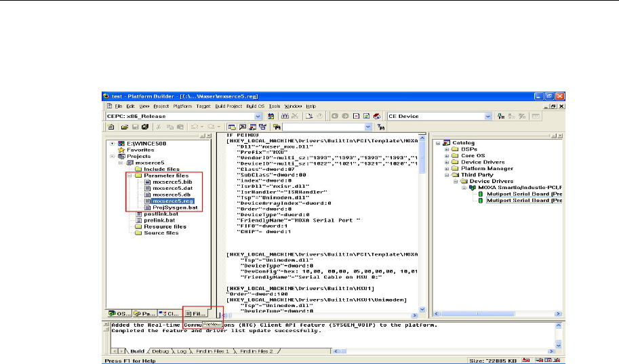Open the Build OS menu

click(256, 106)
